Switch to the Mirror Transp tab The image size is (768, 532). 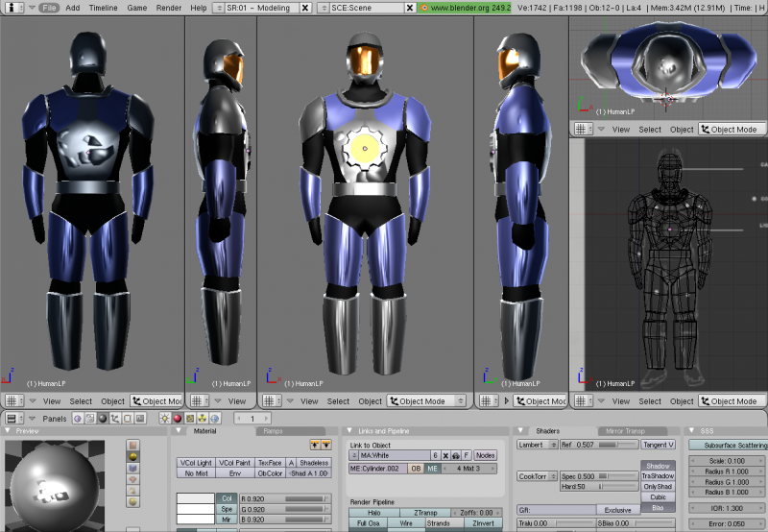click(x=625, y=431)
